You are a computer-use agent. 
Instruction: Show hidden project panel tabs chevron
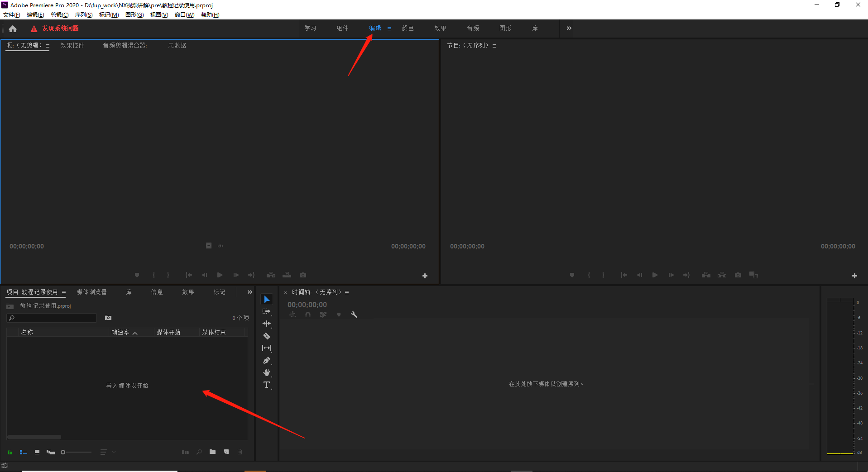(249, 292)
